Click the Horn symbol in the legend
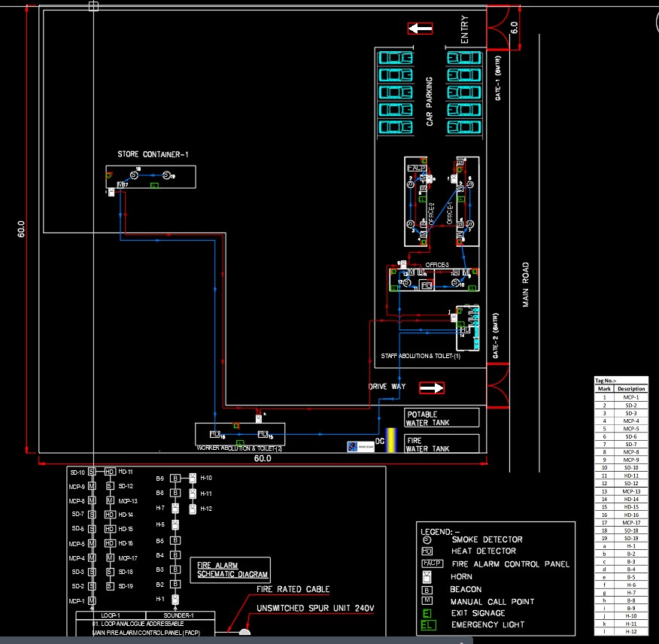 click(427, 577)
